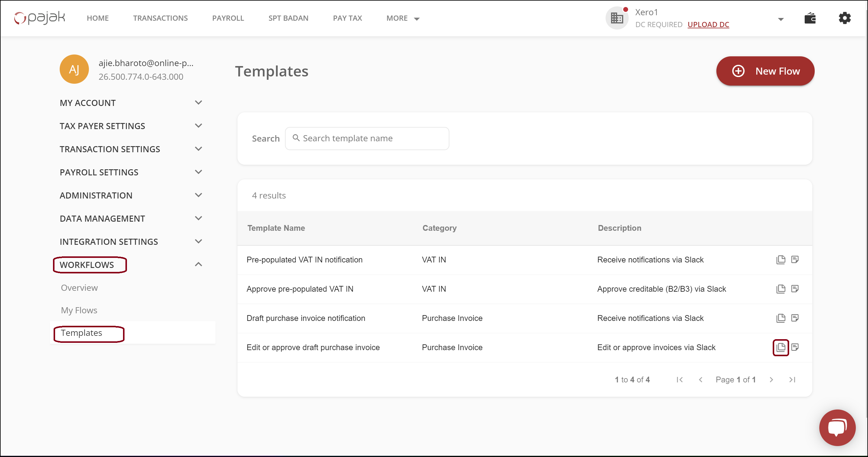
Task: Click UPLOAD DC link
Action: tap(708, 25)
